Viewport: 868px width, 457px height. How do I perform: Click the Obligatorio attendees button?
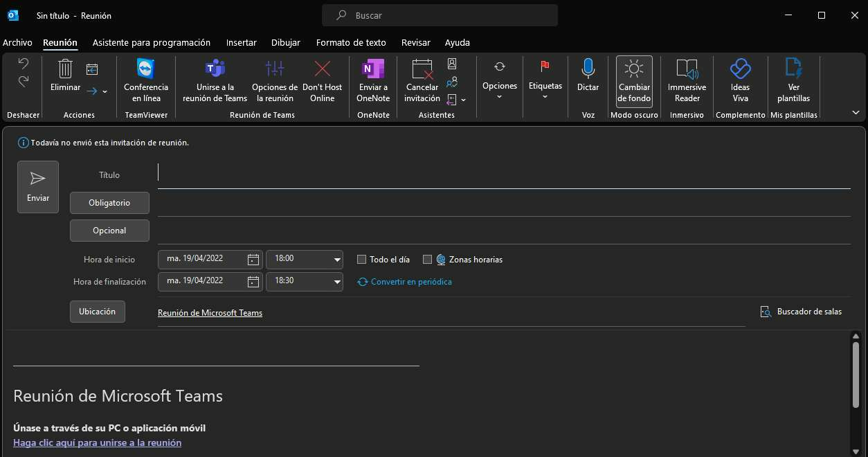click(109, 203)
